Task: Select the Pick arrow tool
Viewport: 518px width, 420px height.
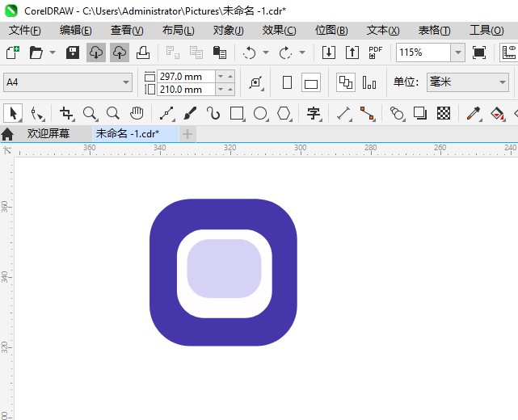Action: [x=13, y=113]
